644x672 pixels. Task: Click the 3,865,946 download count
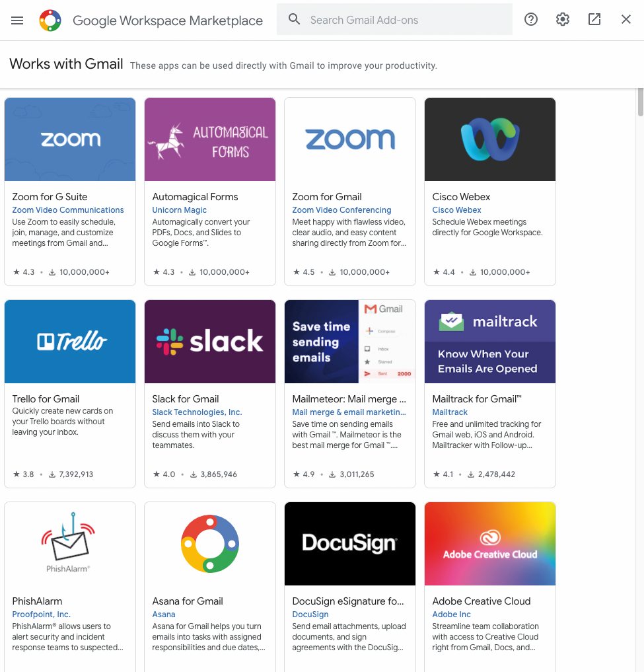[x=219, y=474]
